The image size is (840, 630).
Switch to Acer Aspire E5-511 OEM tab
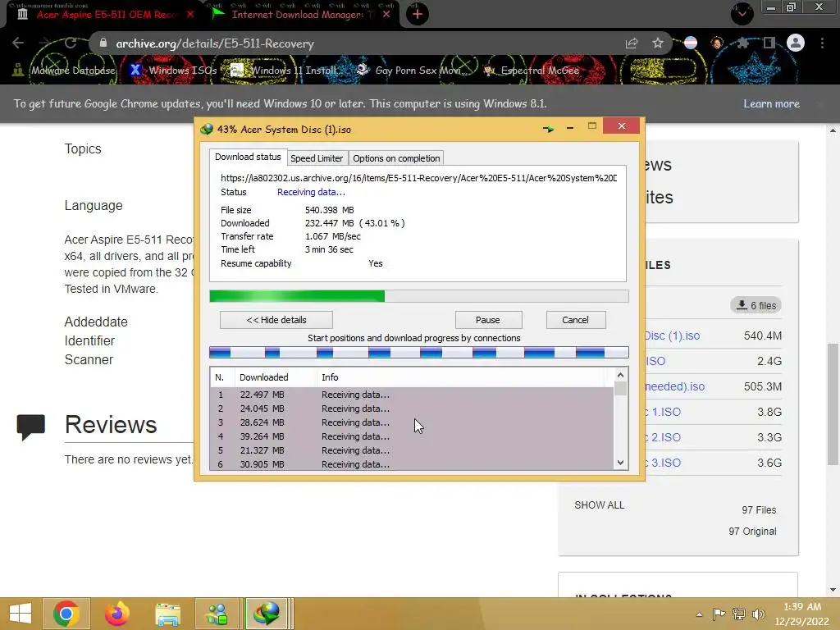pyautogui.click(x=106, y=15)
